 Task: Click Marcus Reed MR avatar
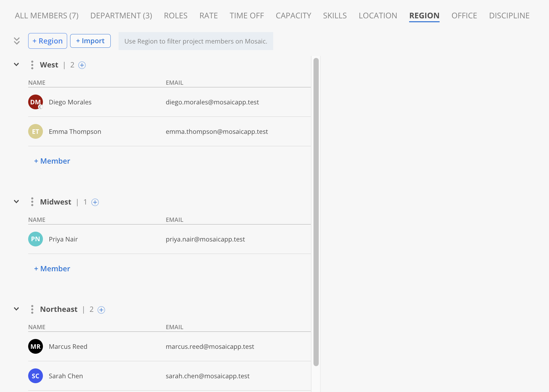point(35,347)
